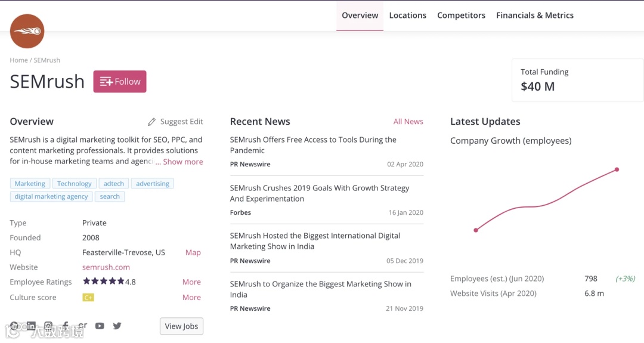Click the View Jobs button
This screenshot has width=644, height=343.
[x=181, y=326]
